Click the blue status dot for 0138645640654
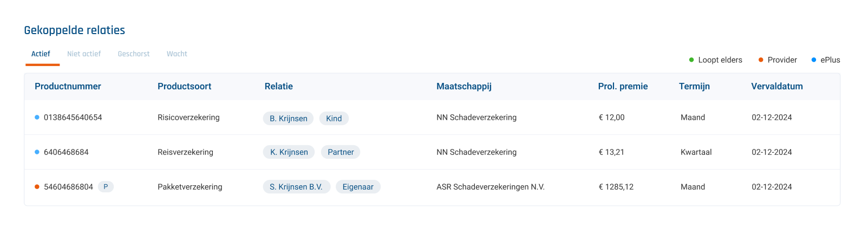This screenshot has height=234, width=868. click(37, 118)
